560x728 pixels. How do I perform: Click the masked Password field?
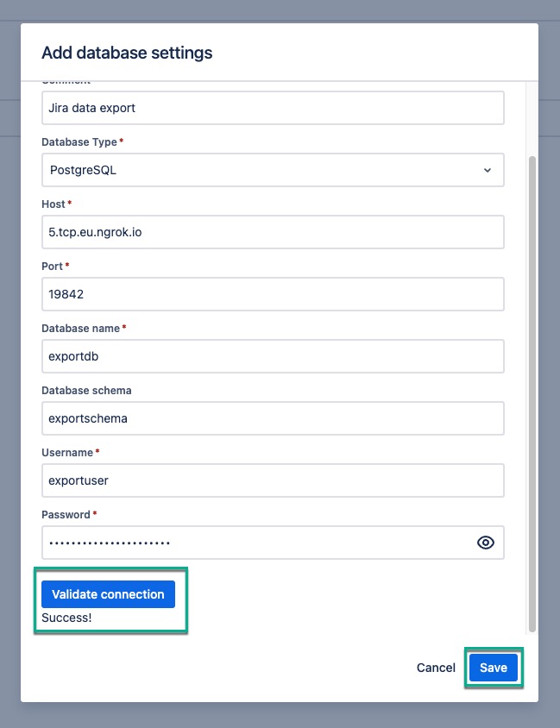[259, 543]
